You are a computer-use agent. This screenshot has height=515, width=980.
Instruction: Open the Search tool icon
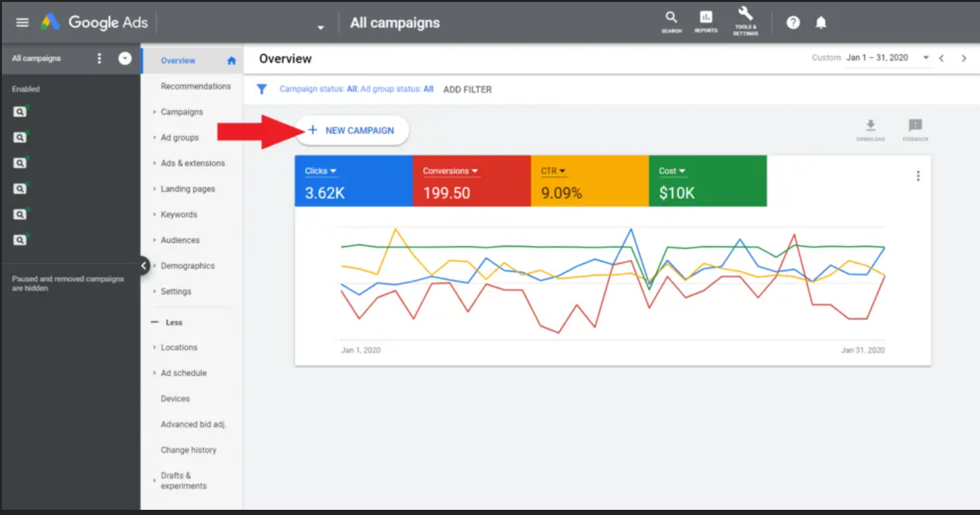tap(671, 22)
